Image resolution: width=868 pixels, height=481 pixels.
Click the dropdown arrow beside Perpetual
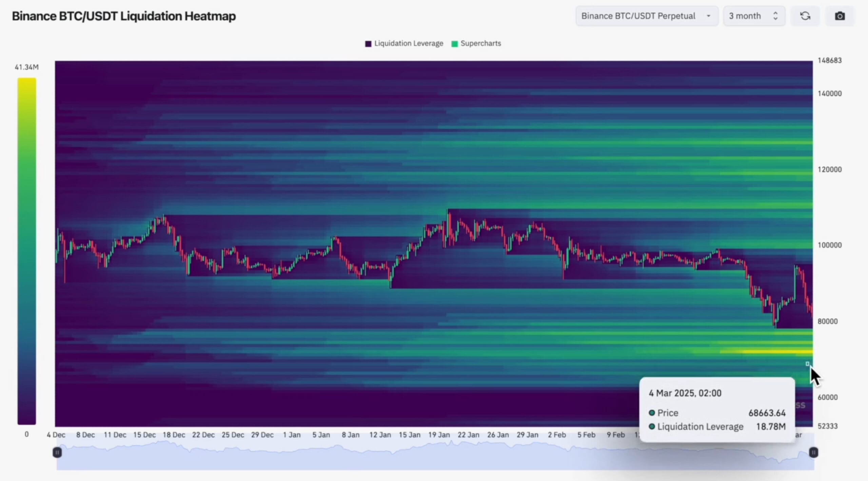pos(708,16)
